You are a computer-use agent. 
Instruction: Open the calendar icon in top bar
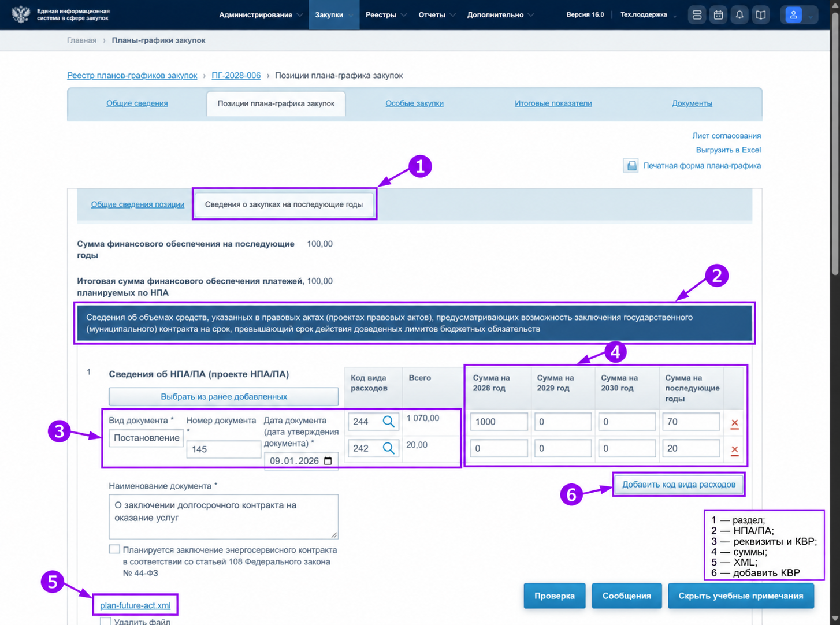point(718,15)
